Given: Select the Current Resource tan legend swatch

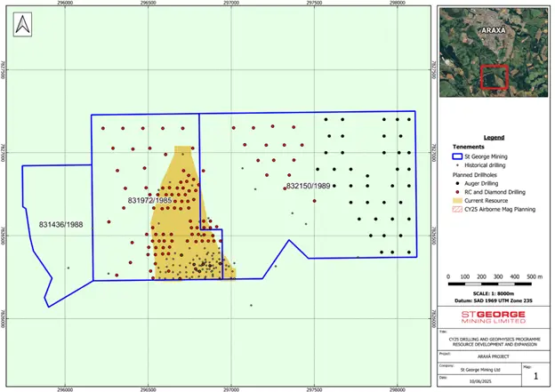Looking at the screenshot, I should click(457, 200).
